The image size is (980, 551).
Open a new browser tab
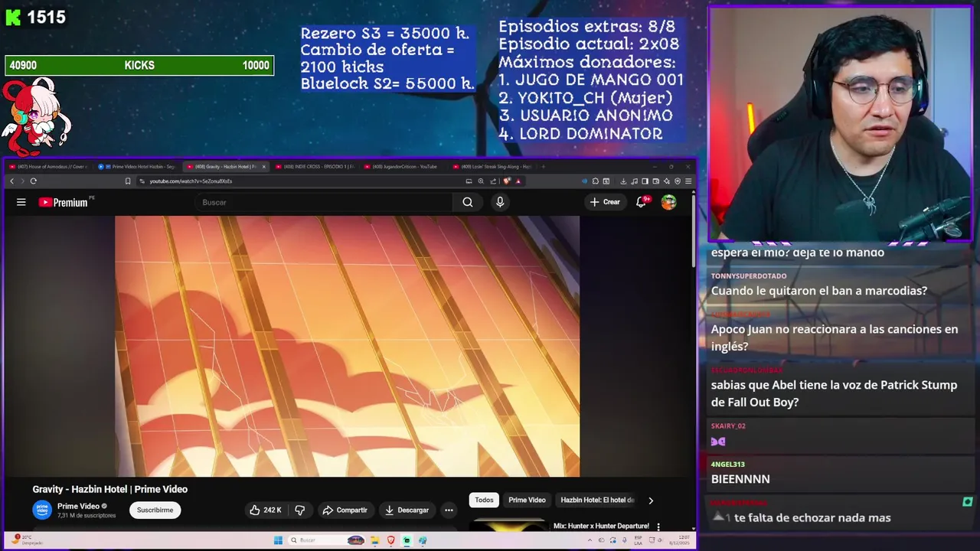(544, 166)
